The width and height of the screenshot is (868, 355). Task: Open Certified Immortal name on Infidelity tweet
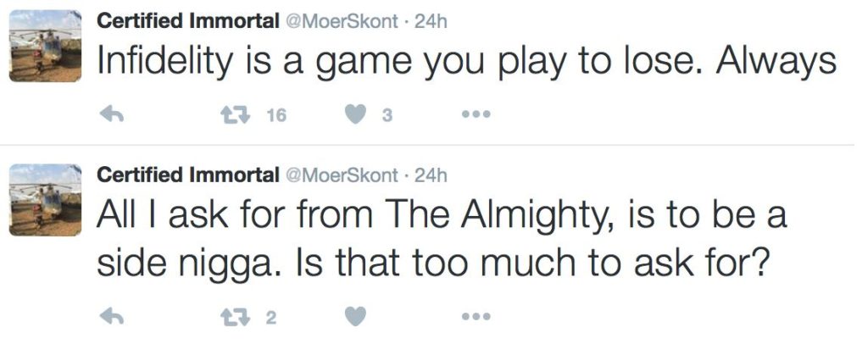pos(188,23)
